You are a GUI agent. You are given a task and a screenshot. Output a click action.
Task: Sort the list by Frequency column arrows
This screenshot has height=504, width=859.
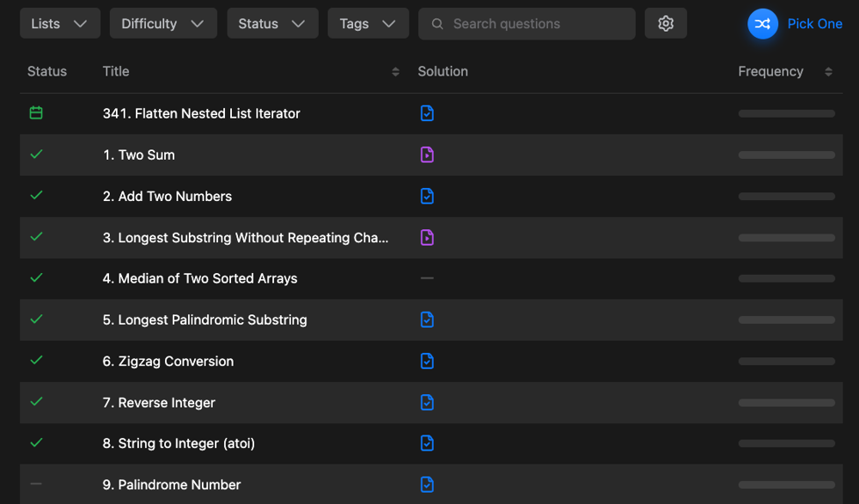click(x=828, y=72)
